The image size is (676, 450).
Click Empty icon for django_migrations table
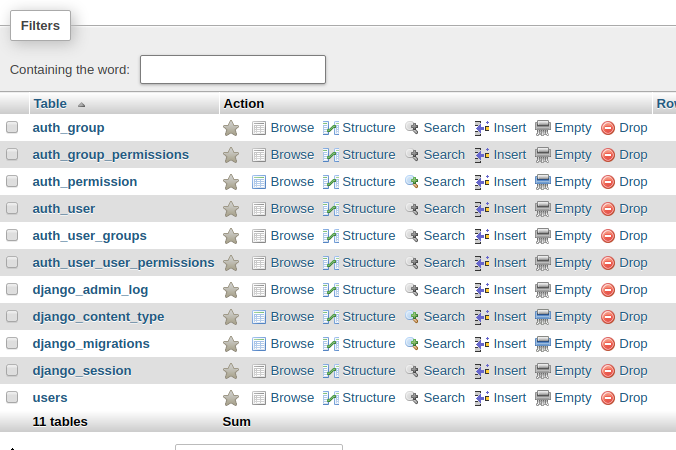(543, 344)
